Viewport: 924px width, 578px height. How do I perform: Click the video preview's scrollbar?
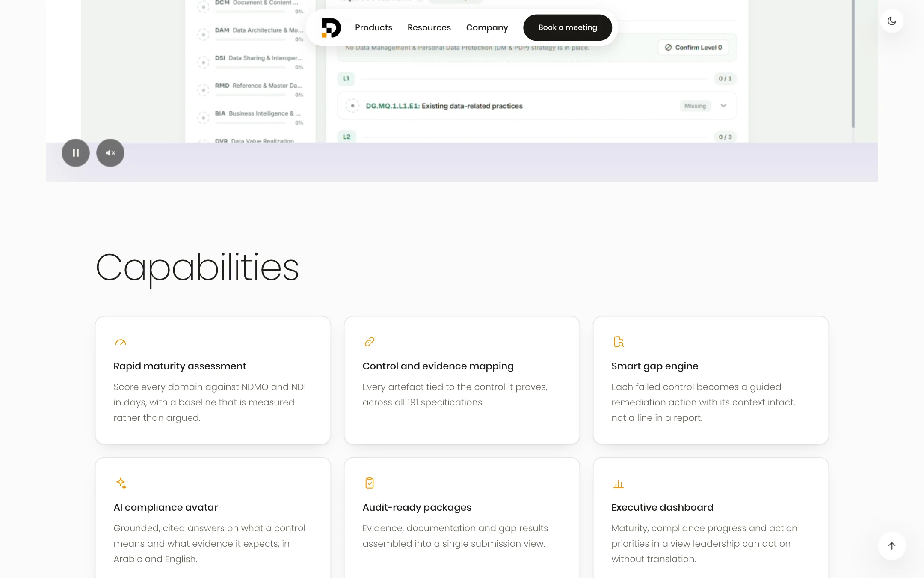853,64
